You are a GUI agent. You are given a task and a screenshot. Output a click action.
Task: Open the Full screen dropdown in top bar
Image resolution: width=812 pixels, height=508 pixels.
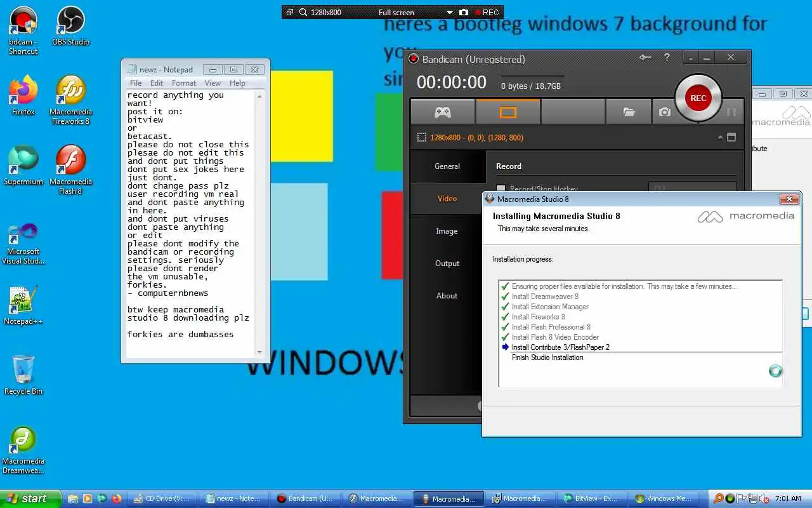pos(450,12)
